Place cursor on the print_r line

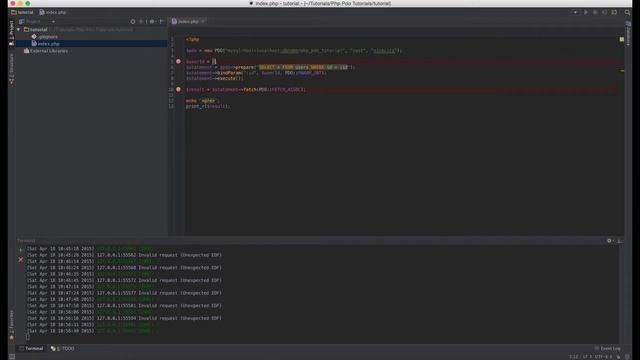(x=208, y=106)
